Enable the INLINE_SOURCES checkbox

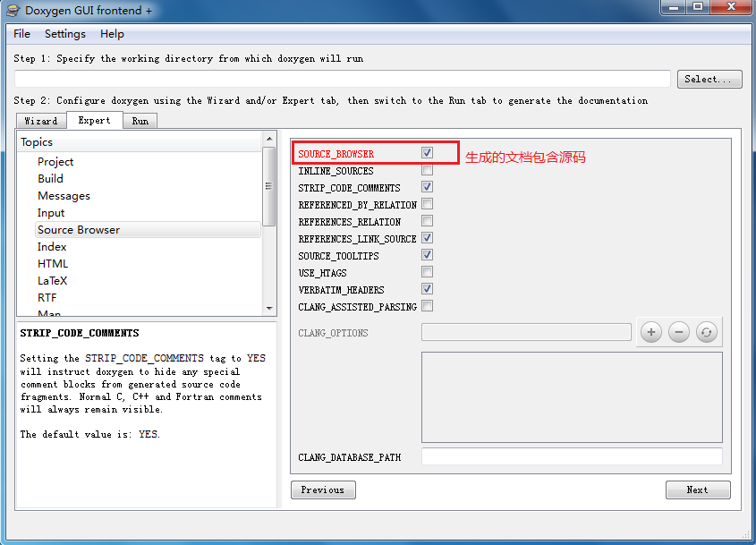pos(427,170)
